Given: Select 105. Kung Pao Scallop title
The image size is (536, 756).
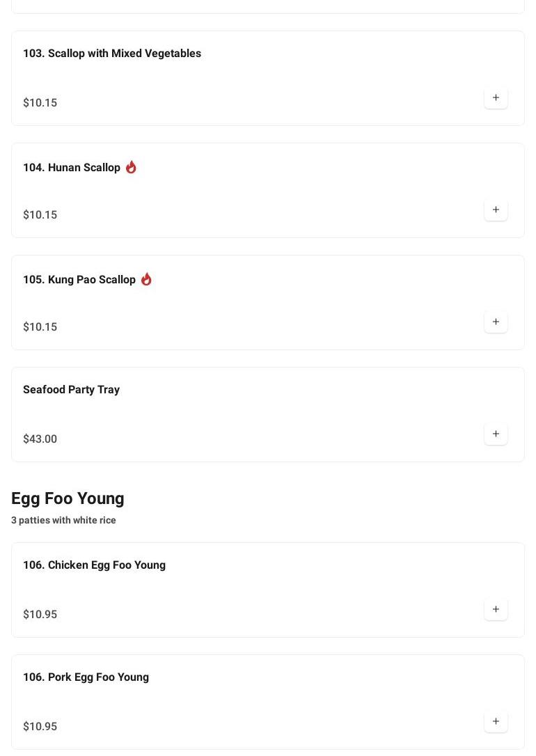Looking at the screenshot, I should pos(79,280).
